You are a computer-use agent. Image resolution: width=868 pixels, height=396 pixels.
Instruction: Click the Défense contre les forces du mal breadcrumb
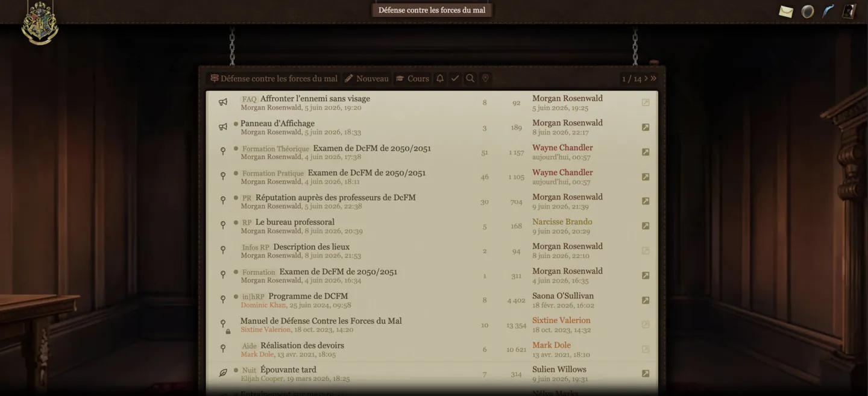(274, 78)
